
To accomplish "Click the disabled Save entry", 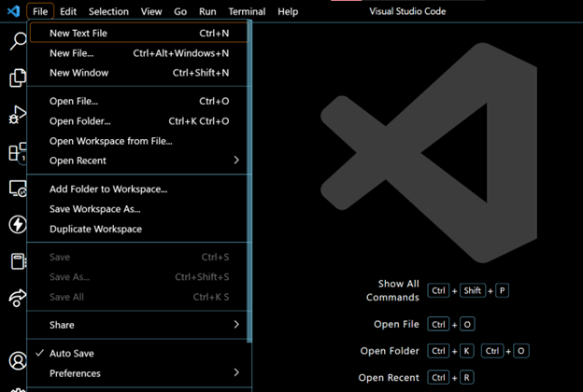I will 137,257.
